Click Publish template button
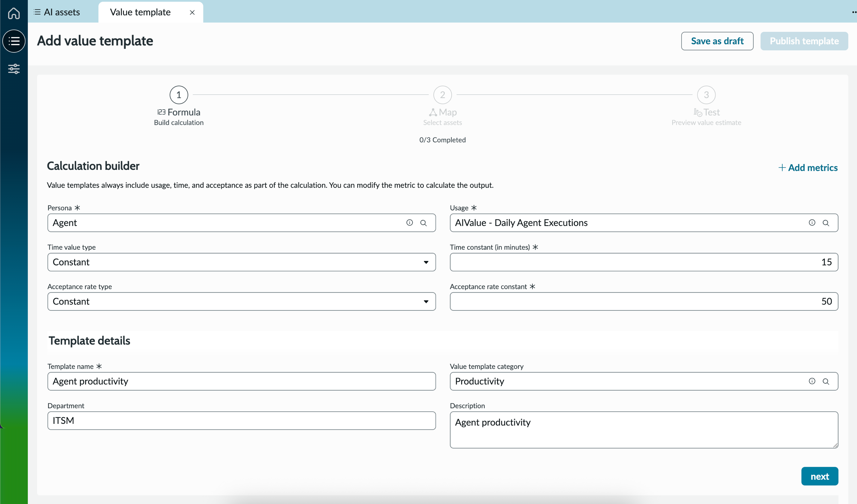The image size is (857, 504). point(804,41)
